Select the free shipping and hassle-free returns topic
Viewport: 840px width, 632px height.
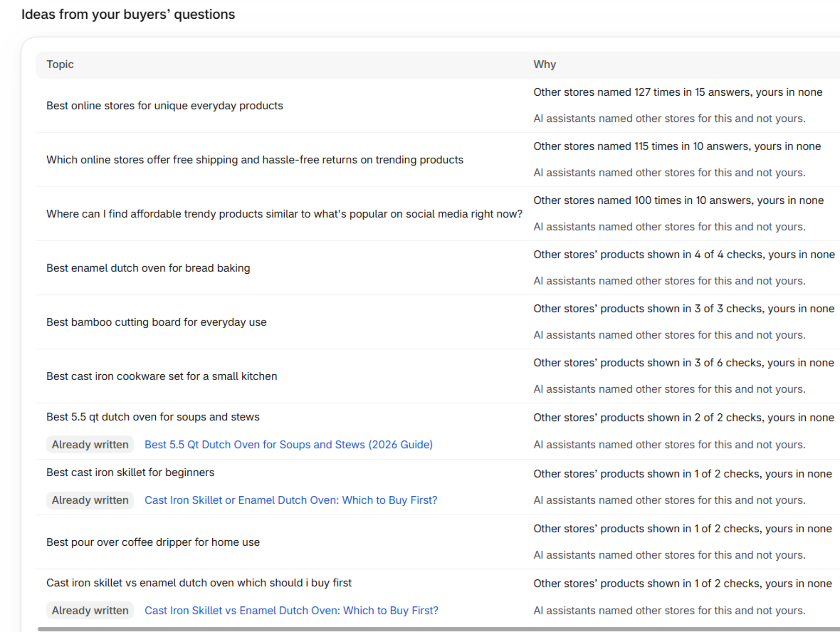[x=255, y=160]
